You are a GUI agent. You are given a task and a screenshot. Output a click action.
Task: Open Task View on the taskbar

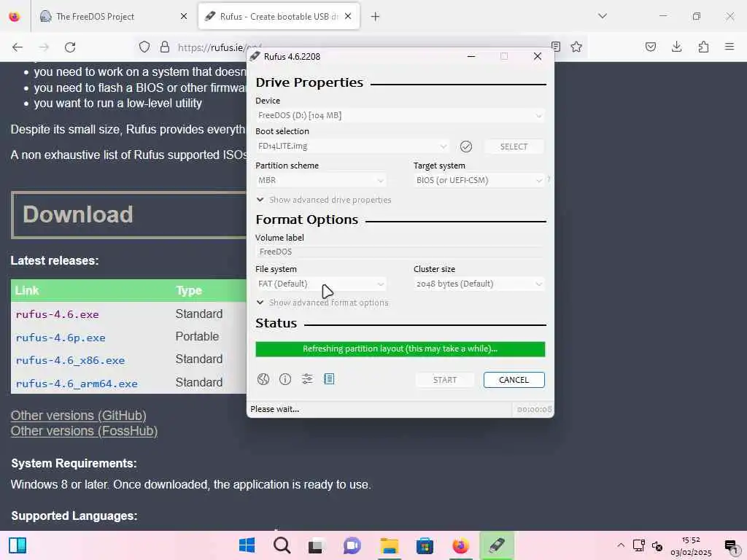[x=316, y=545]
